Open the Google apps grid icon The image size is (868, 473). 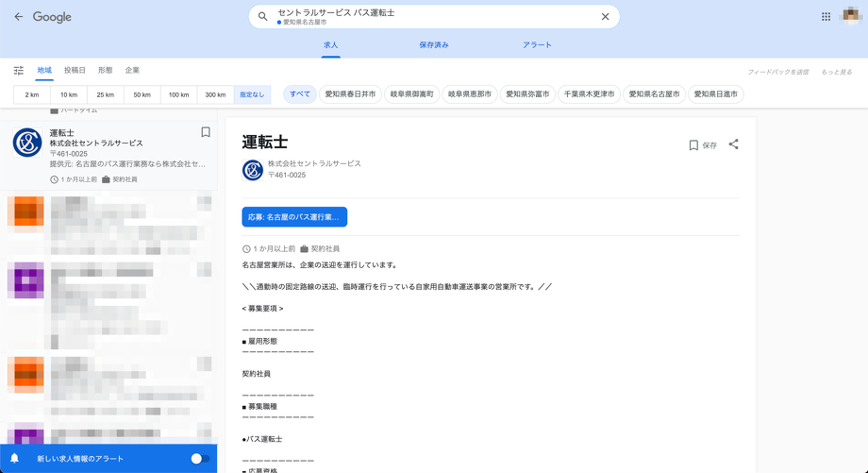[826, 17]
